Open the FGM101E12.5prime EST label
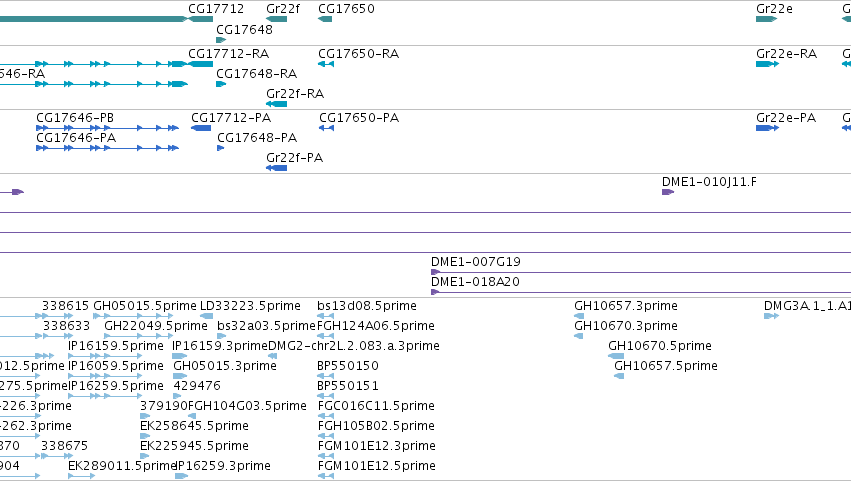This screenshot has width=851, height=481. [377, 466]
